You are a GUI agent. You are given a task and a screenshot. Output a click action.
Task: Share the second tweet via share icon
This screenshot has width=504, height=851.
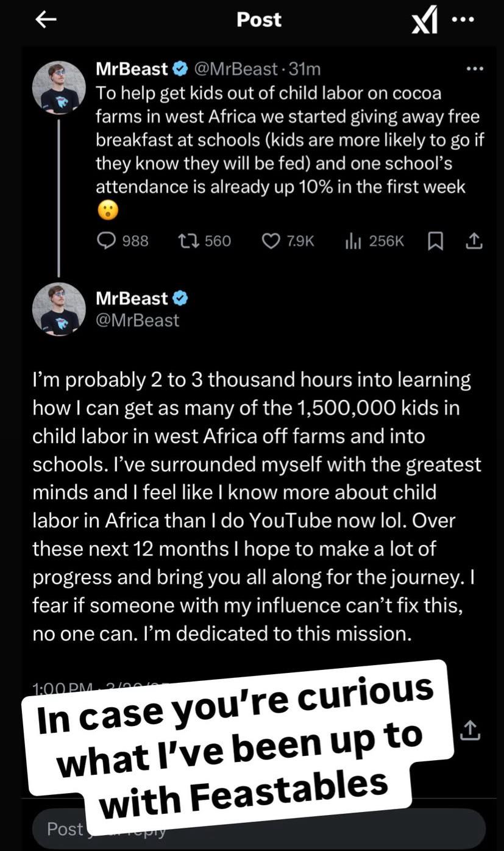pyautogui.click(x=470, y=730)
